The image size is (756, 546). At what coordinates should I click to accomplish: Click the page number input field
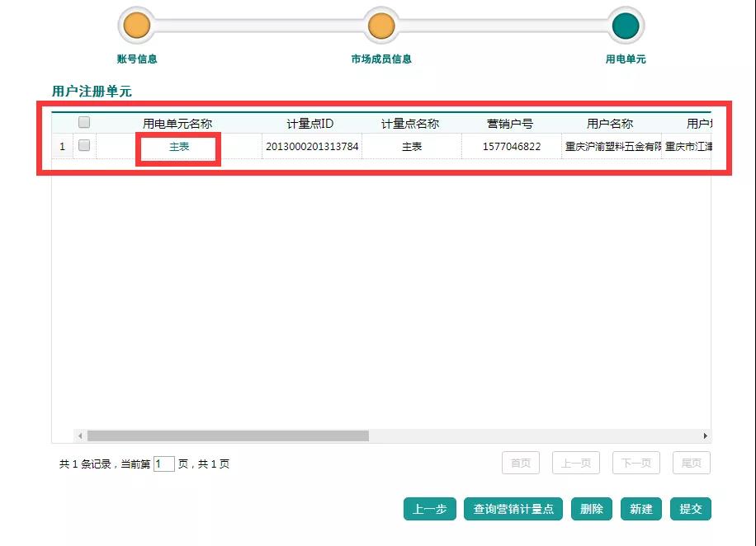tap(163, 464)
